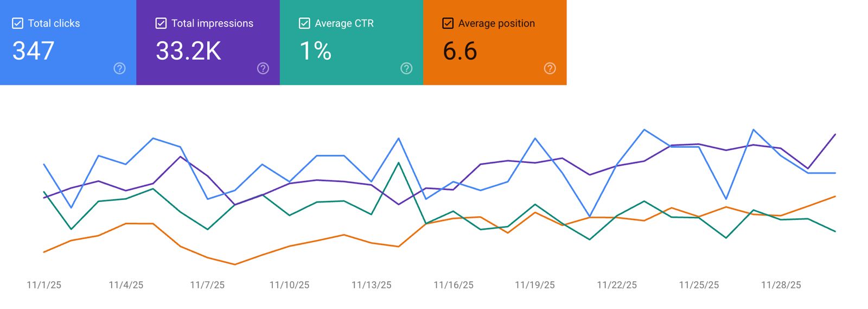Click the 11/28/25 date axis label
Viewport: 868px width, 309px height.
click(x=781, y=285)
